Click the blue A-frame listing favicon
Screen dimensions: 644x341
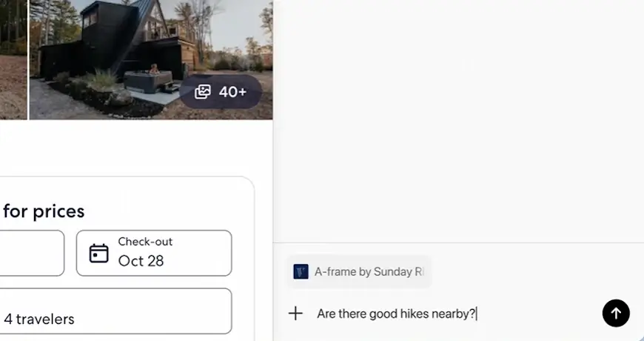pyautogui.click(x=301, y=271)
